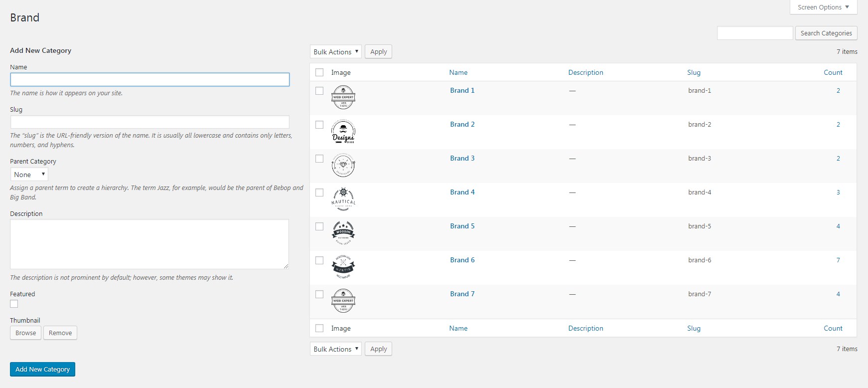Select the Brand 3 row checkbox
Viewport: 868px width, 388px height.
pos(319,159)
